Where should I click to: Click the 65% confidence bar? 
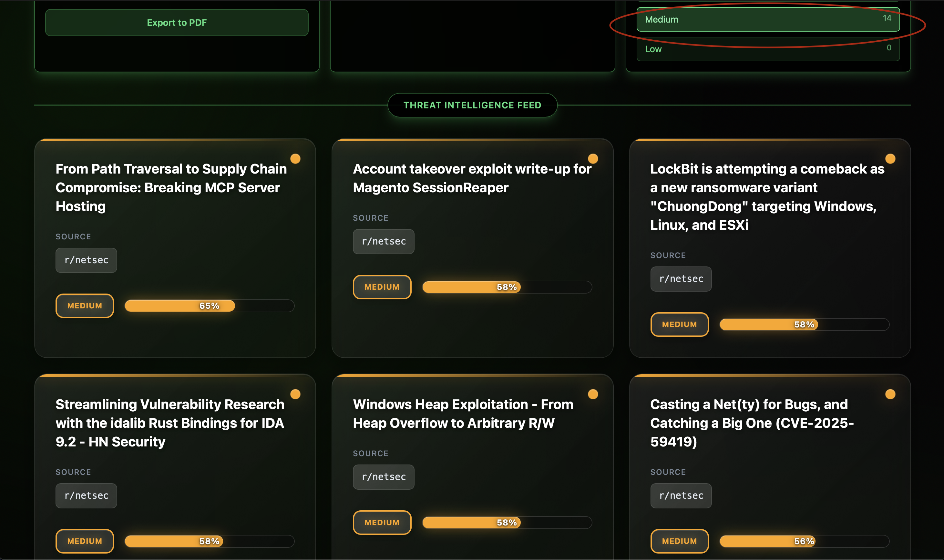[x=209, y=306]
